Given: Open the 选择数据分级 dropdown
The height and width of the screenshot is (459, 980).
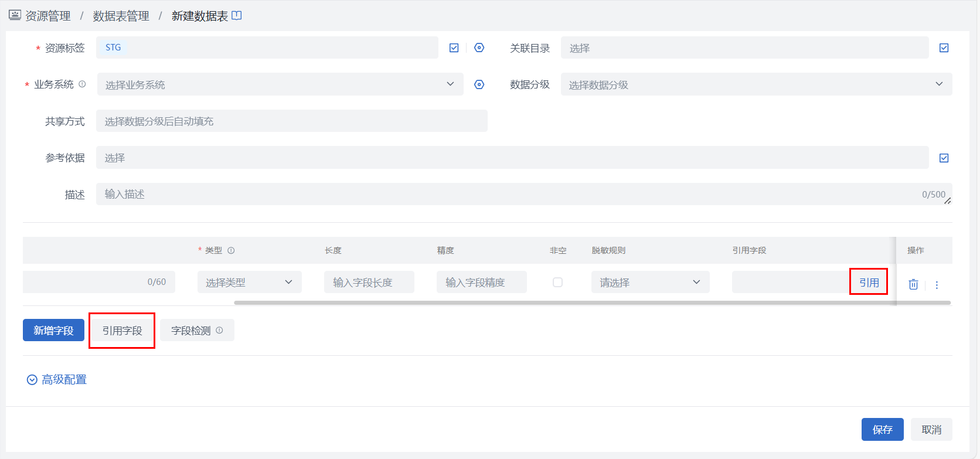Looking at the screenshot, I should tap(756, 84).
